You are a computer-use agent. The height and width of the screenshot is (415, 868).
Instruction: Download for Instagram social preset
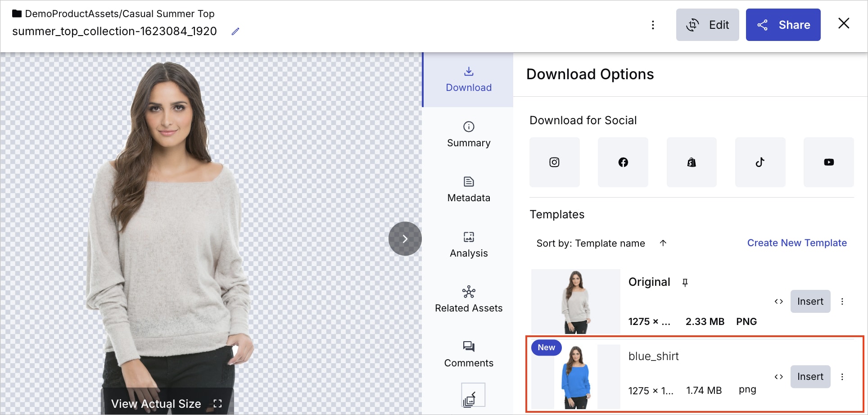point(554,162)
